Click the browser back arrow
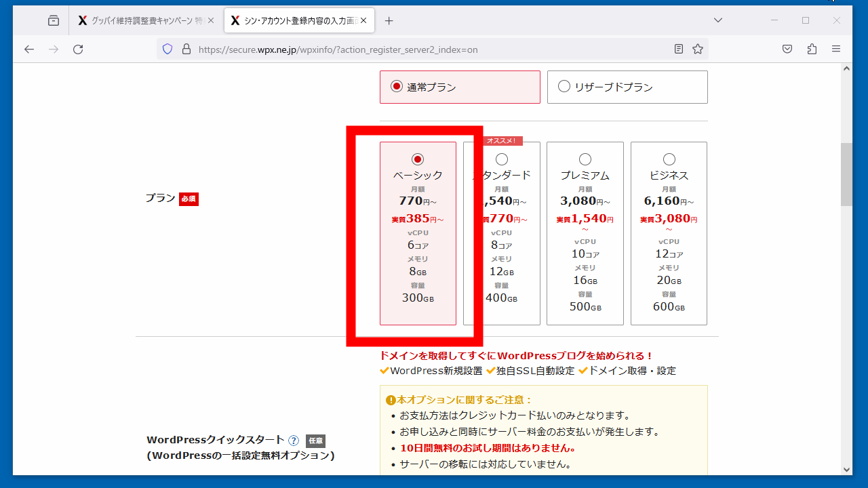 [28, 49]
